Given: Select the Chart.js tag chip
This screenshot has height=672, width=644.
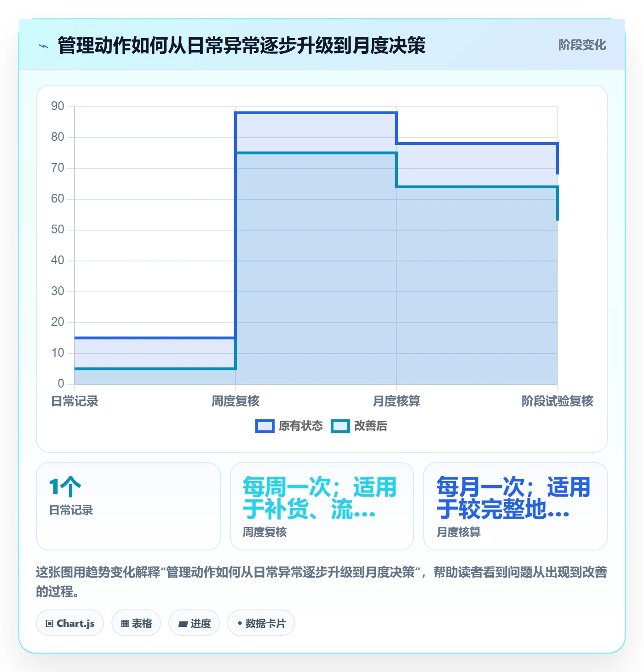Looking at the screenshot, I should click(x=70, y=623).
